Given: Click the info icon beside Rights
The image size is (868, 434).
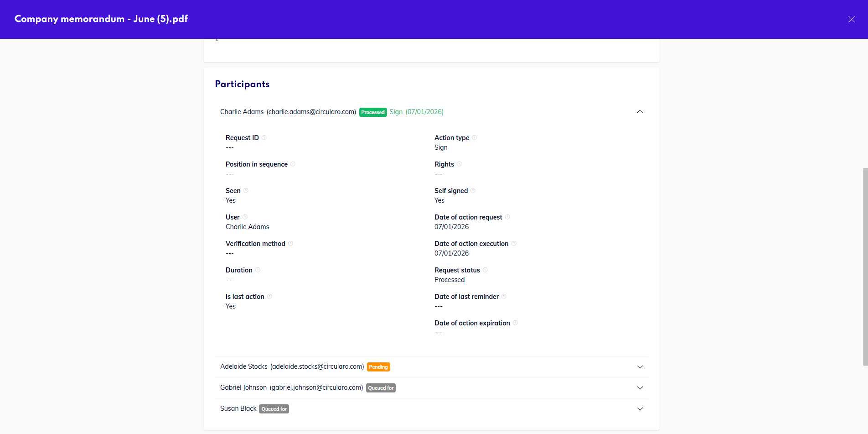Looking at the screenshot, I should click(x=459, y=164).
